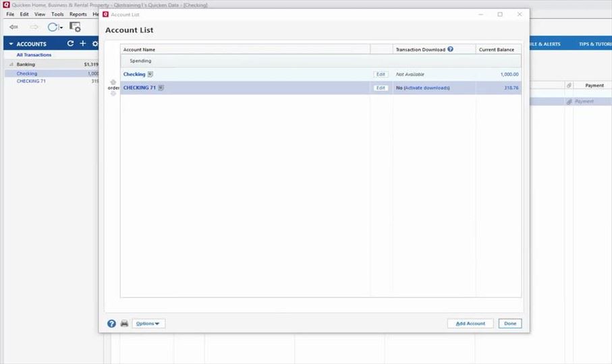The width and height of the screenshot is (612, 364).
Task: Click the printer icon in Account List
Action: click(x=124, y=324)
